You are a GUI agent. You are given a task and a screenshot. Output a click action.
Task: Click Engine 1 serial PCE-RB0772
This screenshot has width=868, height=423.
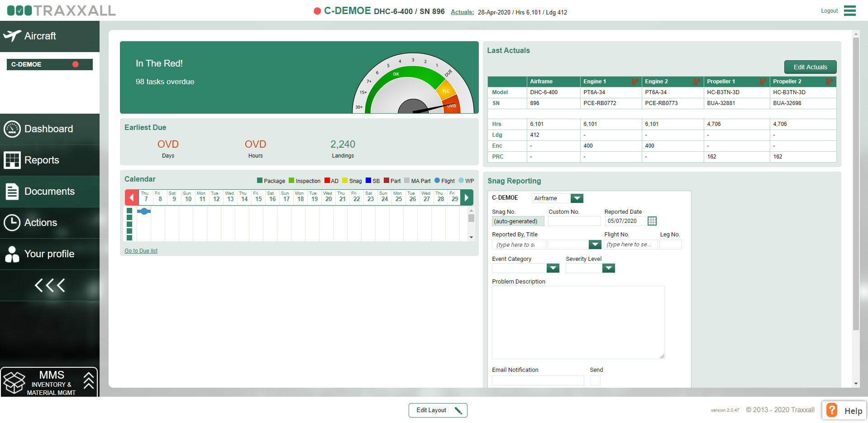600,103
